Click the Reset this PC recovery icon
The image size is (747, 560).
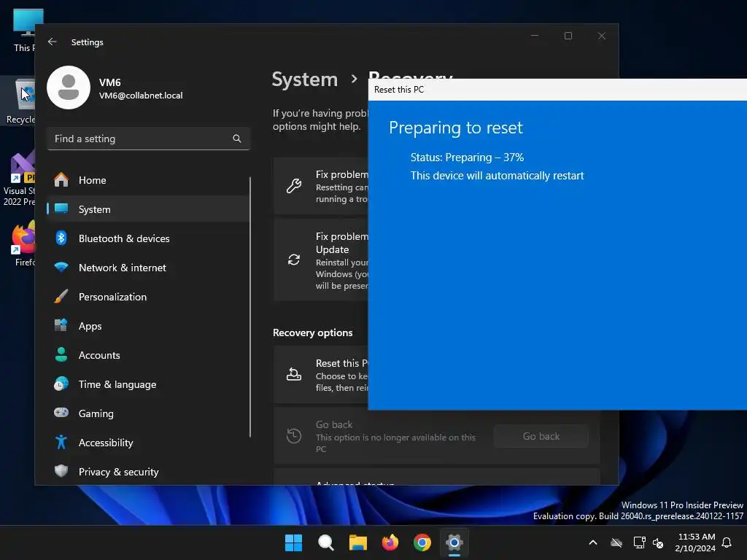(x=294, y=375)
